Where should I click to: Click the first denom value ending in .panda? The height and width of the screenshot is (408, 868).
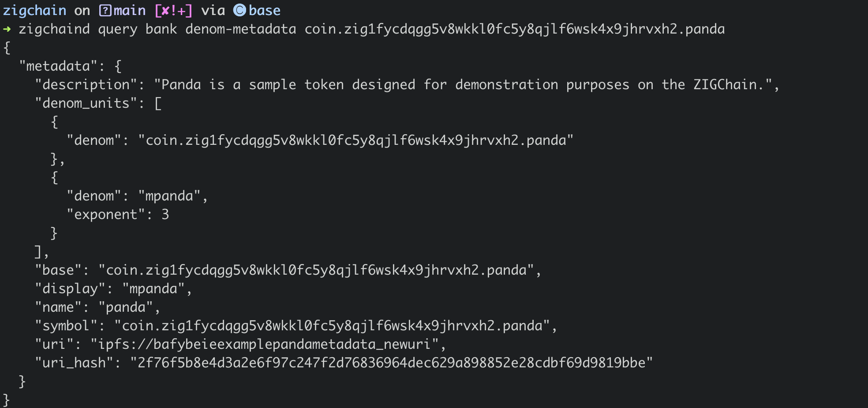pyautogui.click(x=355, y=140)
